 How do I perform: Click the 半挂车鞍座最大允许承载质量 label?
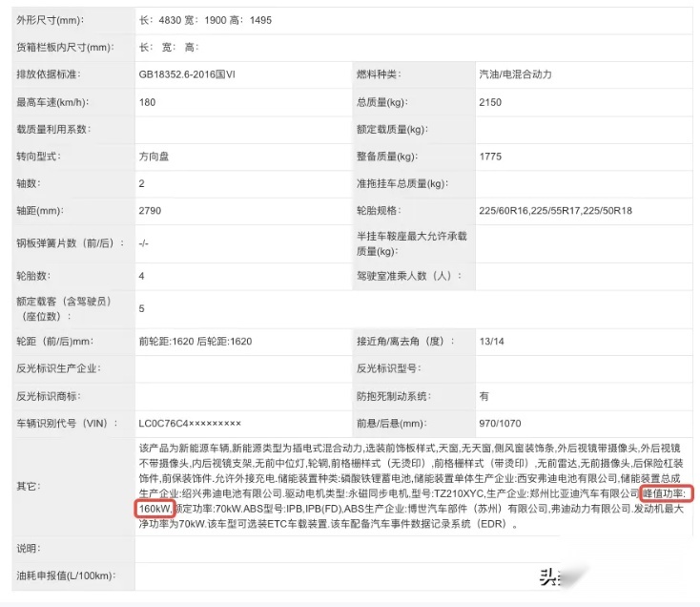point(412,243)
